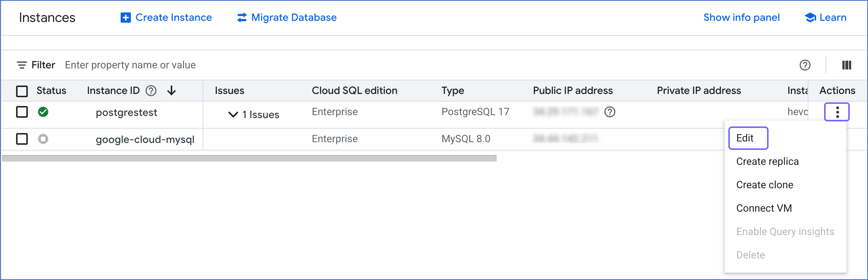Click Delete in the actions menu

[751, 255]
